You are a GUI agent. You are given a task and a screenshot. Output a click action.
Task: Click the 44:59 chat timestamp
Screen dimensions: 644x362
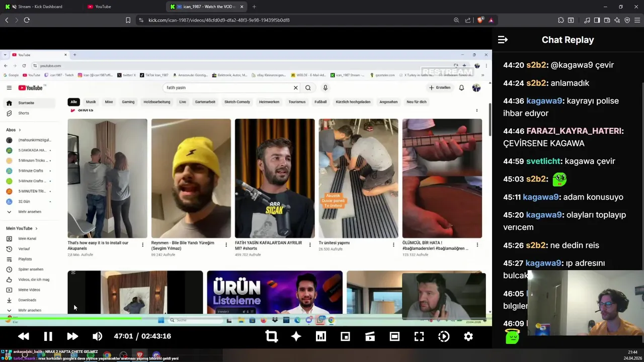tap(513, 161)
